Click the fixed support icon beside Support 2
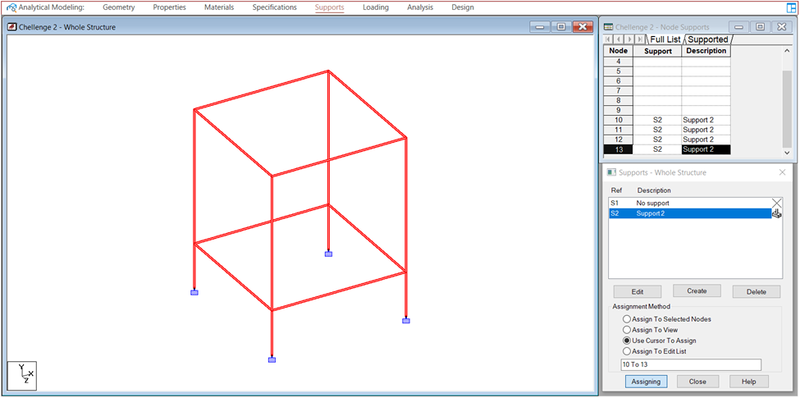Image resolution: width=800 pixels, height=398 pixels. click(x=777, y=214)
